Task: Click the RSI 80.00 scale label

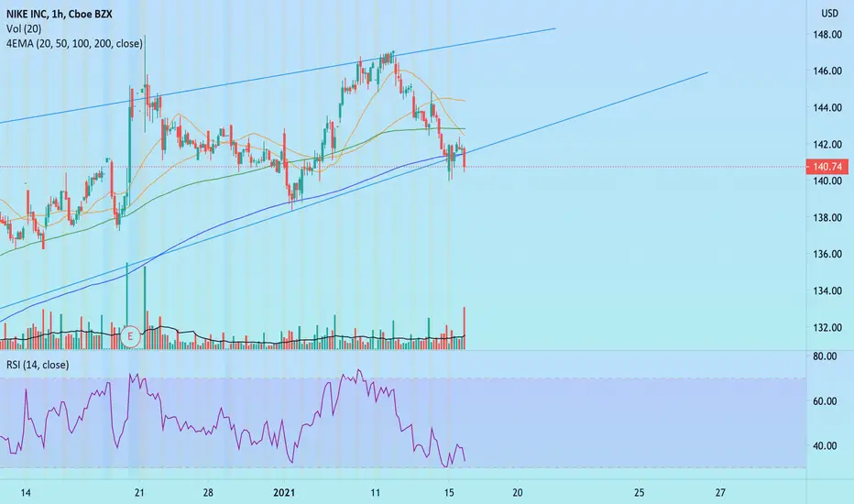Action: [x=824, y=356]
